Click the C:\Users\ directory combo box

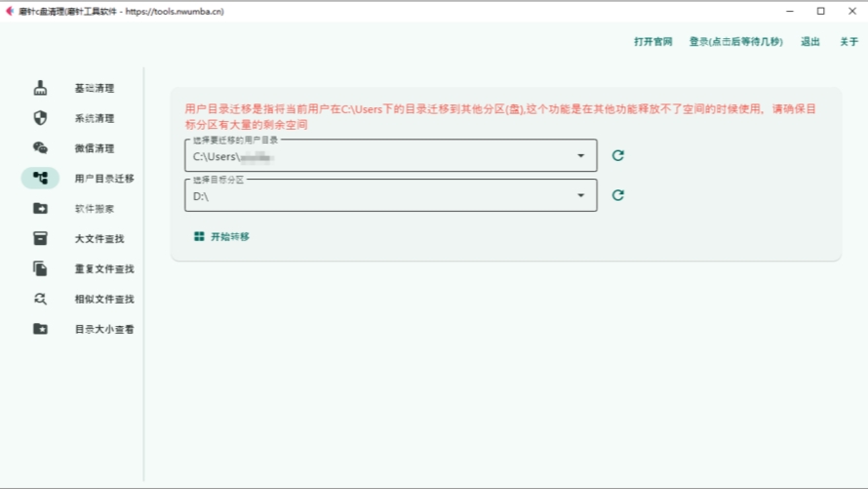pyautogui.click(x=391, y=155)
